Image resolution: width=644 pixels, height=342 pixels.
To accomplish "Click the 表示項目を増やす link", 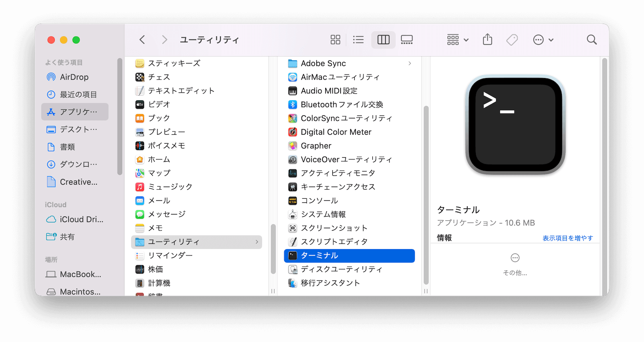I will point(568,238).
